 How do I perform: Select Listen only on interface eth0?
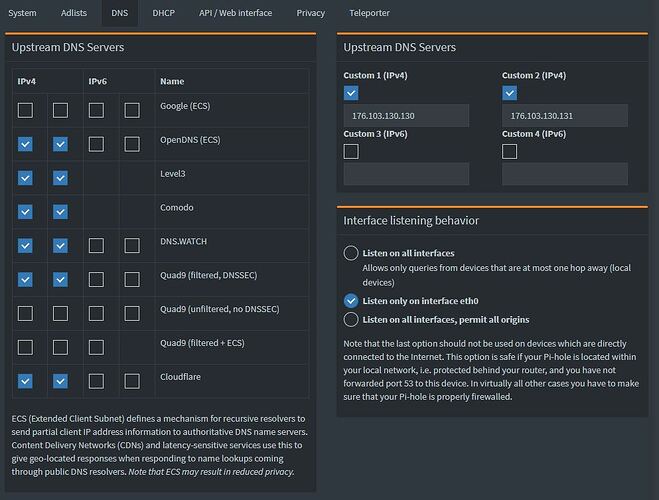(x=351, y=300)
